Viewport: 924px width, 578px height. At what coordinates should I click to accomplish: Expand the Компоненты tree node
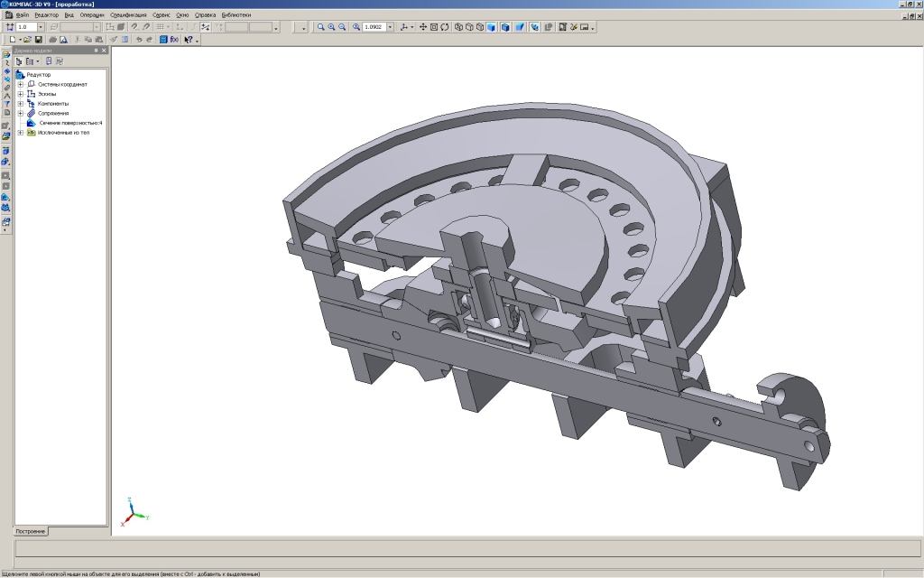click(x=20, y=103)
